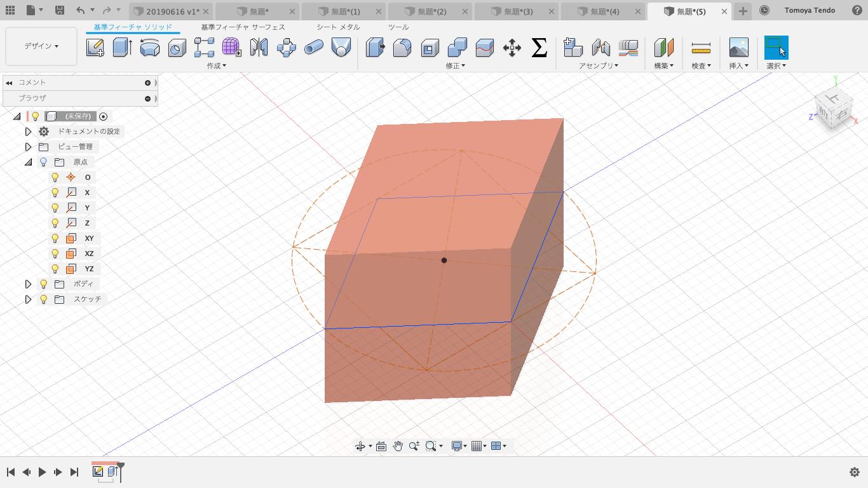The width and height of the screenshot is (868, 488).
Task: Open the デザイン workspace selector
Action: pyautogui.click(x=41, y=46)
